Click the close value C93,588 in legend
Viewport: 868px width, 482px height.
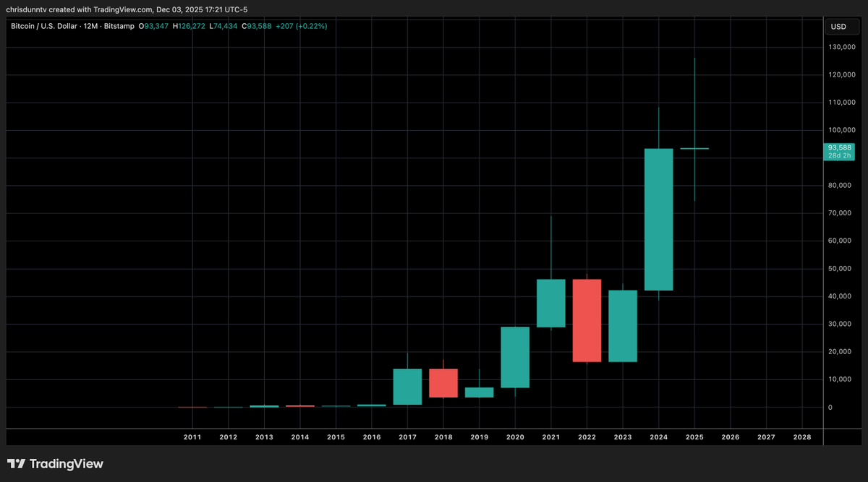(256, 26)
